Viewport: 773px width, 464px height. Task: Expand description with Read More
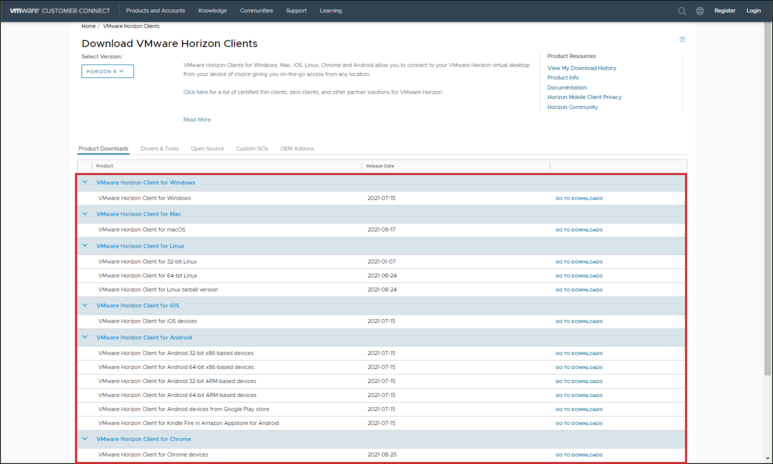[x=197, y=119]
